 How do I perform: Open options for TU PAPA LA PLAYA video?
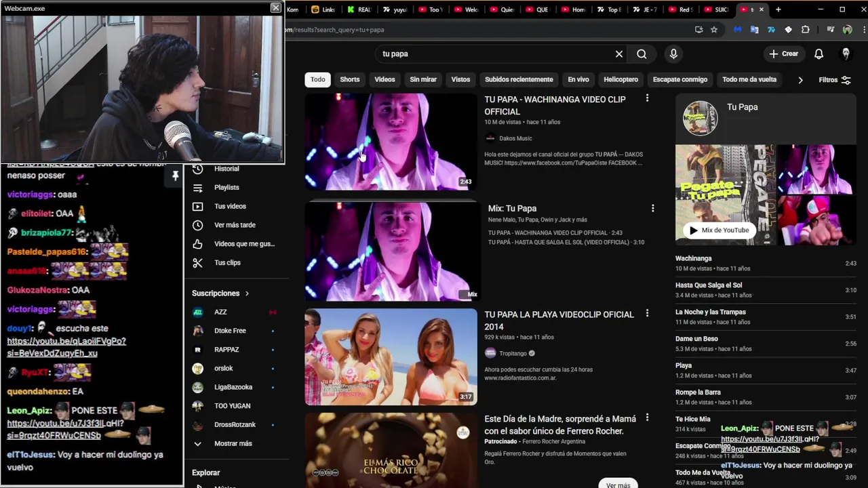tap(647, 313)
